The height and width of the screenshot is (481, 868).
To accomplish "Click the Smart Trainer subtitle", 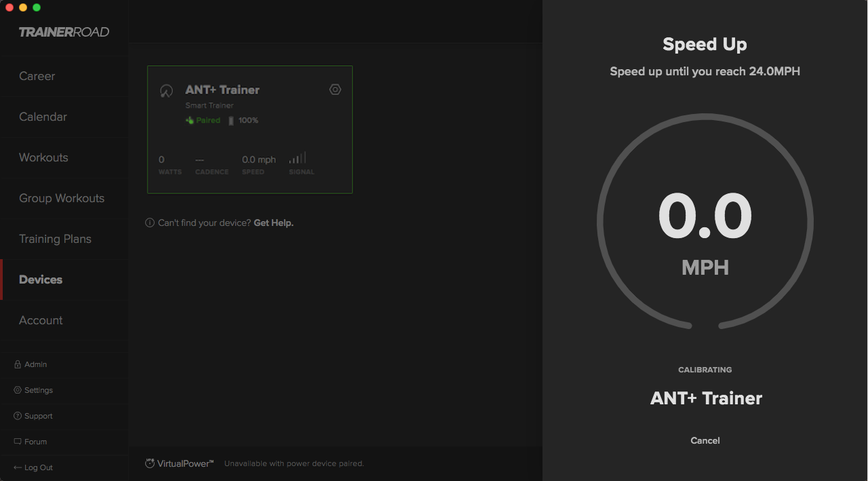I will tap(210, 106).
